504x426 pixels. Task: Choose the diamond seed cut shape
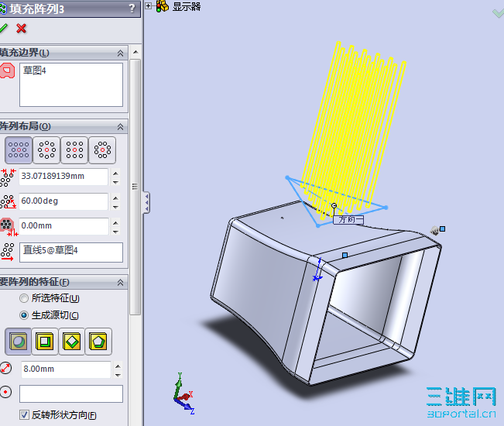point(72,342)
